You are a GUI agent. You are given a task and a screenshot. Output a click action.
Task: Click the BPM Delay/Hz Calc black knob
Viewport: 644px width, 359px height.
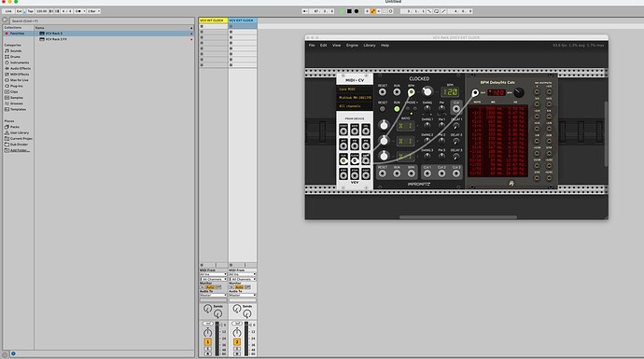pyautogui.click(x=519, y=92)
